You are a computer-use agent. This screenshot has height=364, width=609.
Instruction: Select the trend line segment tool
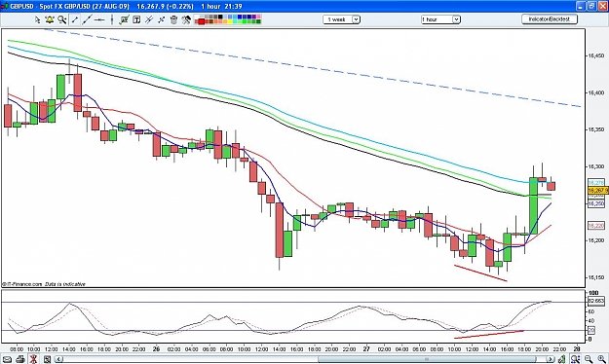(75, 19)
